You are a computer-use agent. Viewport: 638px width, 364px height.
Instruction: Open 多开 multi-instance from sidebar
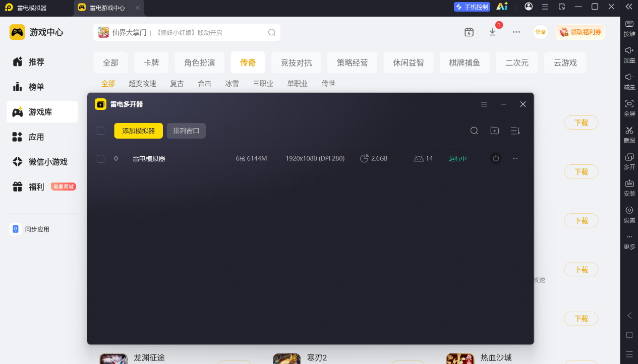click(629, 161)
